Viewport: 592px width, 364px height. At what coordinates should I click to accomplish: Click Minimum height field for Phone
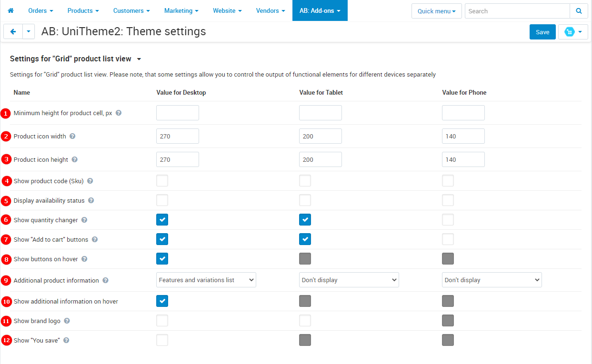tap(463, 113)
